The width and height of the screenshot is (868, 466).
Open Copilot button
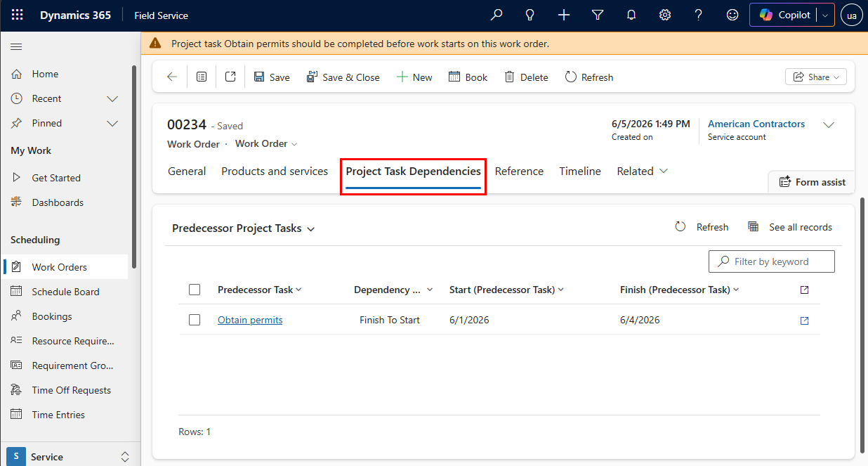point(784,15)
